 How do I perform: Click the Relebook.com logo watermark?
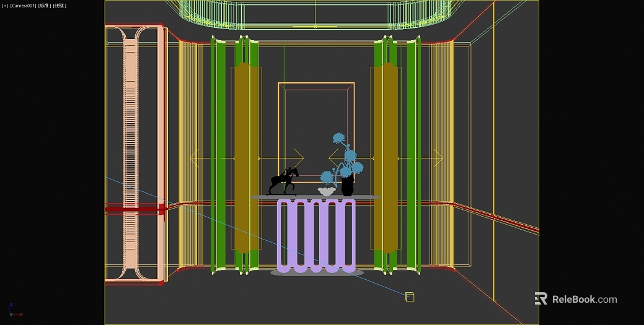click(576, 299)
